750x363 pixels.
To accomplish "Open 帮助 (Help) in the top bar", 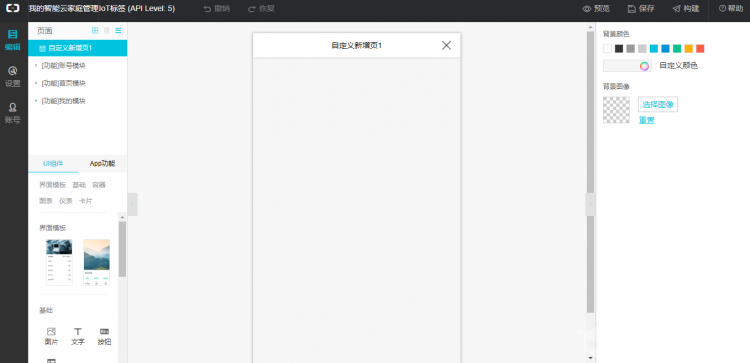I will tap(731, 9).
